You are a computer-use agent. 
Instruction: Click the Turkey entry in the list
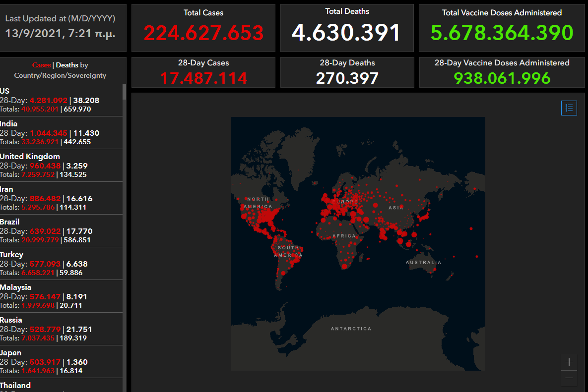click(x=60, y=264)
